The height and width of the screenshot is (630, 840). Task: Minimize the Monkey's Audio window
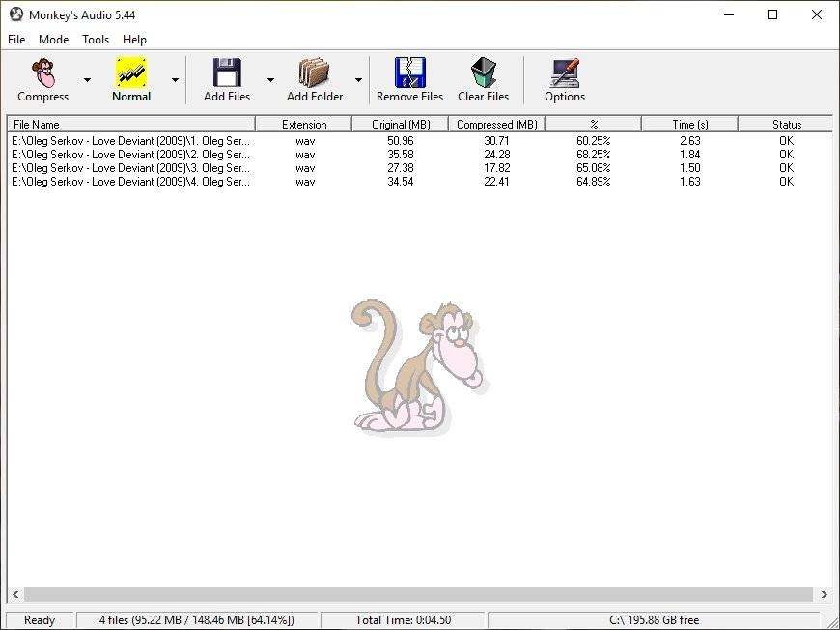tap(729, 14)
